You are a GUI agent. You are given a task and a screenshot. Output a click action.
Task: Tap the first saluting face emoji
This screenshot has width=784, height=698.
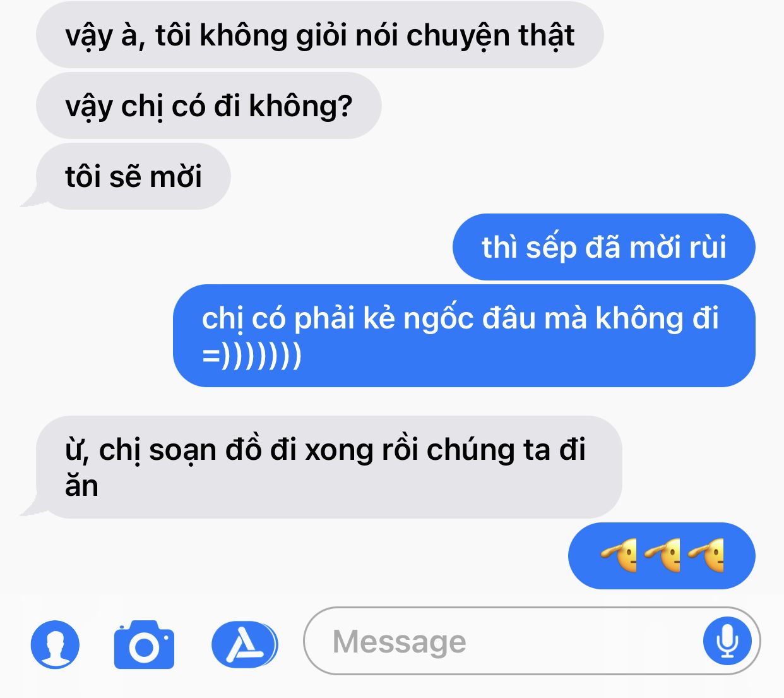click(620, 556)
